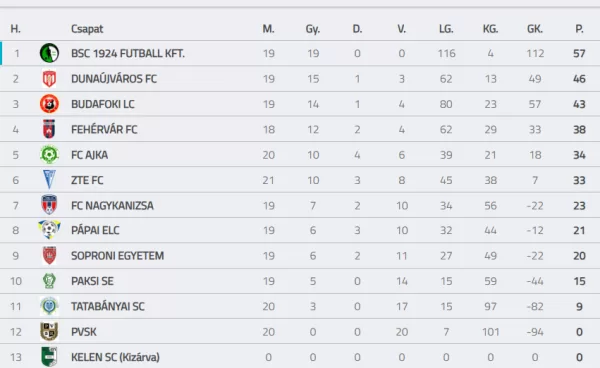Click the FC Ajka green logo

click(49, 155)
